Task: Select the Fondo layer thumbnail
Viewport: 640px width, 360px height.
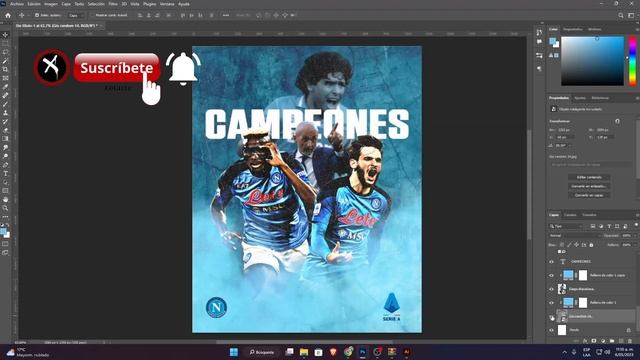Action: coord(562,330)
